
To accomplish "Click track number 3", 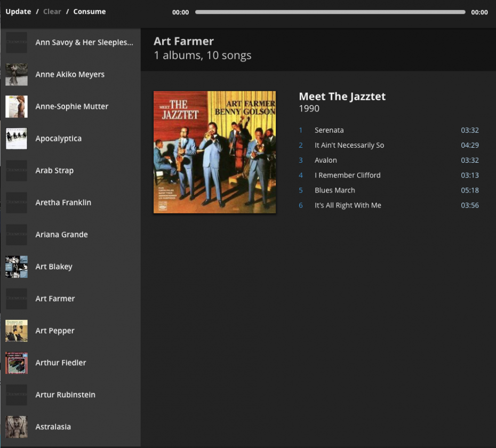I will [300, 160].
